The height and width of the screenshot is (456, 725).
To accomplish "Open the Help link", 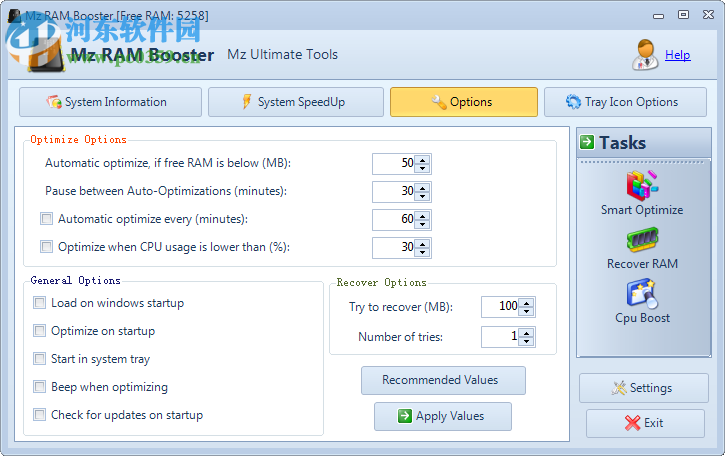I will [677, 55].
